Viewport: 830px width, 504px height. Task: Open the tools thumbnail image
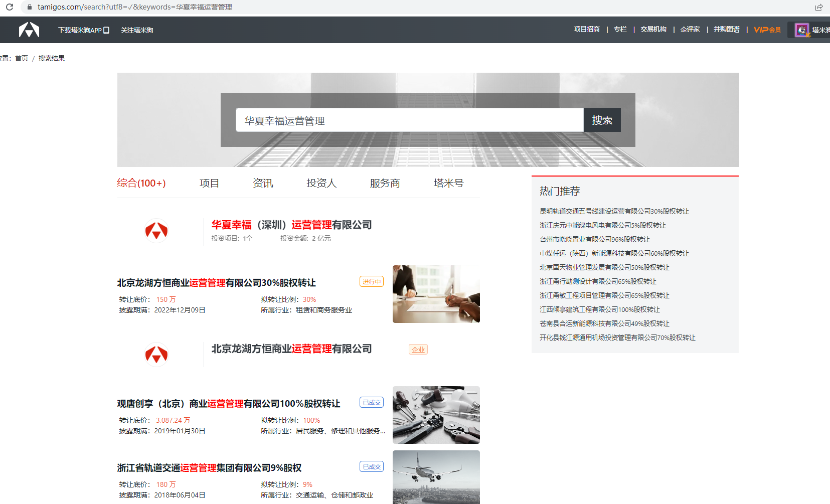(436, 415)
